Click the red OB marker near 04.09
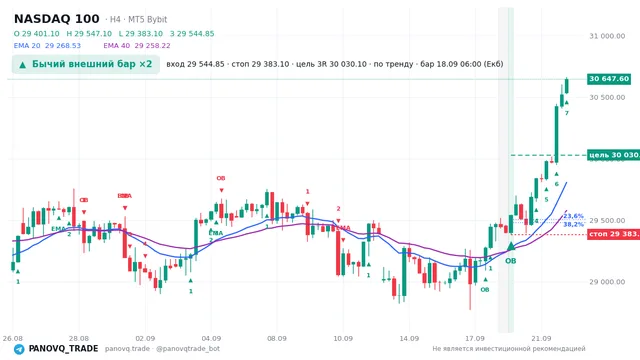640x360 pixels. 221,178
